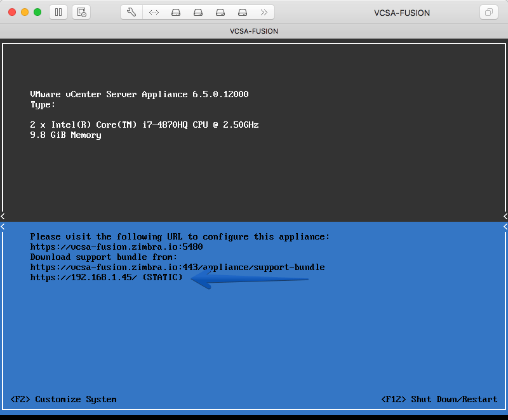The width and height of the screenshot is (508, 420).
Task: Choose F2 Customize System option
Action: (63, 399)
